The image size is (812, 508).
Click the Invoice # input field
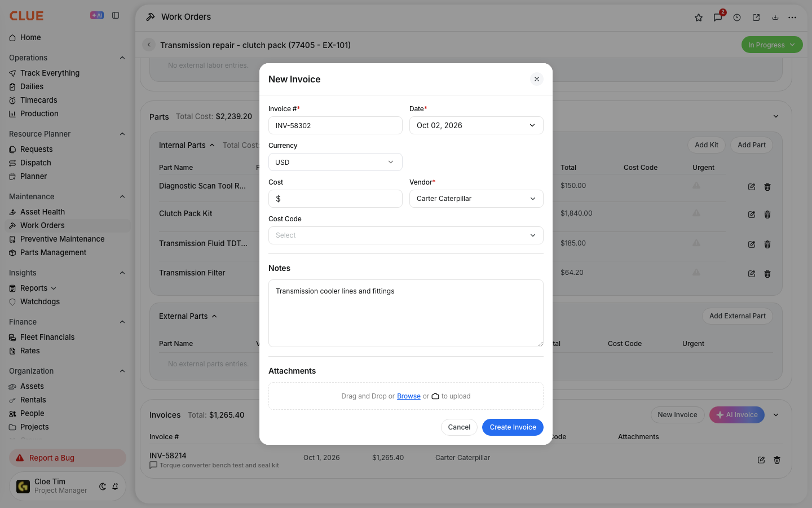[336, 125]
